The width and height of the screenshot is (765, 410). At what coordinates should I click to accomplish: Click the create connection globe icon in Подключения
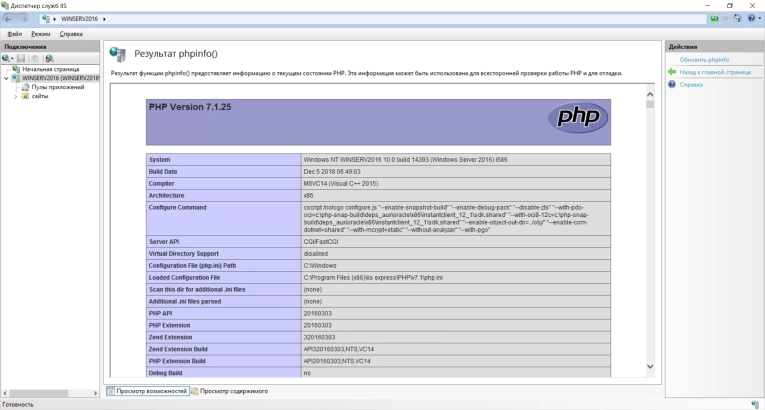(6, 58)
